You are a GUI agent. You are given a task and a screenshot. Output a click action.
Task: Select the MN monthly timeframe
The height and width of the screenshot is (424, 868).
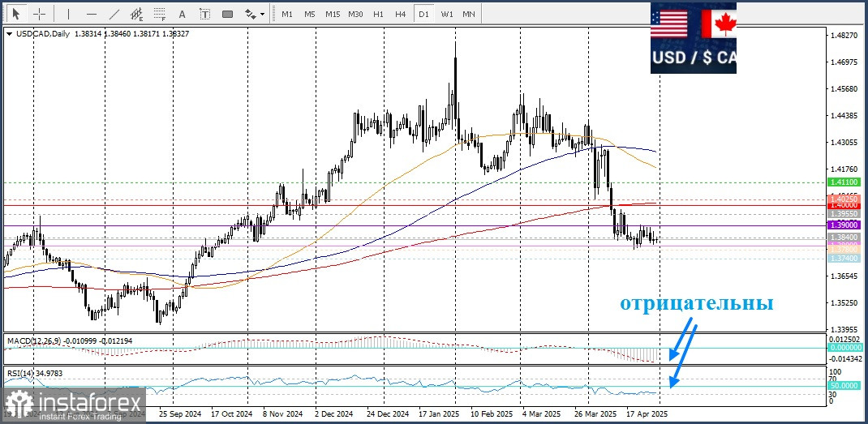469,14
